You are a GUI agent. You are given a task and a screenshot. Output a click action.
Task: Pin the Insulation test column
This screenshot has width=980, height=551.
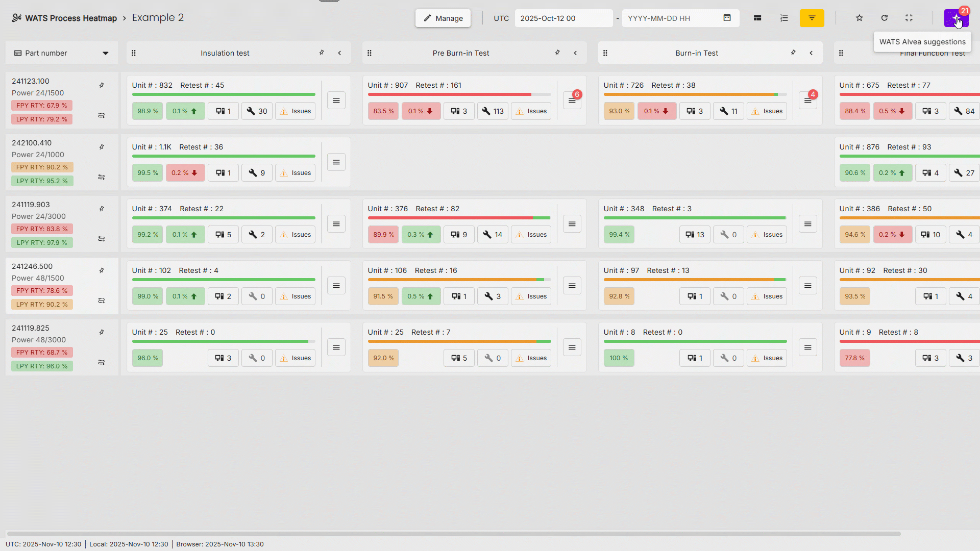pos(322,53)
